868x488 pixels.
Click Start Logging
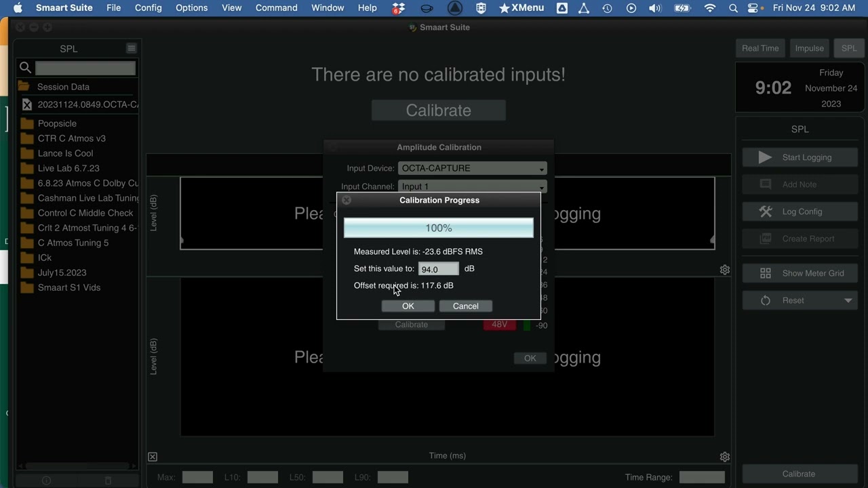point(800,157)
